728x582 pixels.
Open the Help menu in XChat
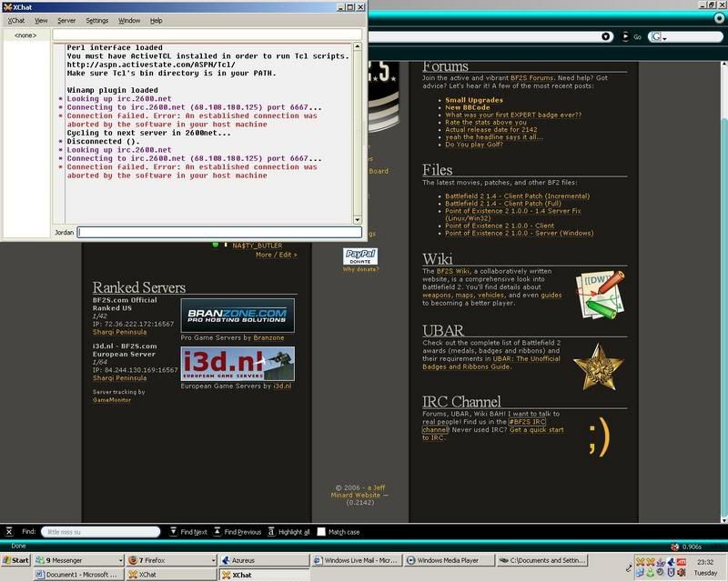[x=156, y=20]
